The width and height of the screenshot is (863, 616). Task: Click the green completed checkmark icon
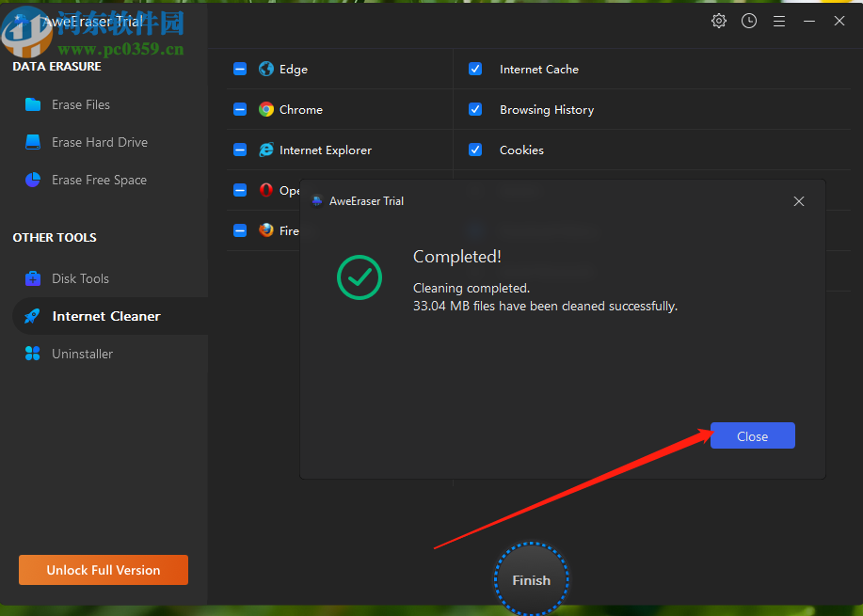360,278
